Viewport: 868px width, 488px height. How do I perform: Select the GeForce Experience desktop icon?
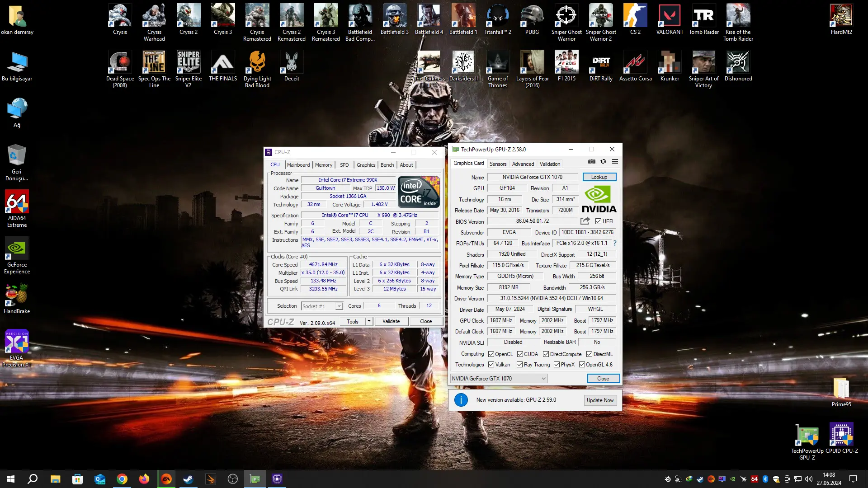[x=17, y=255]
